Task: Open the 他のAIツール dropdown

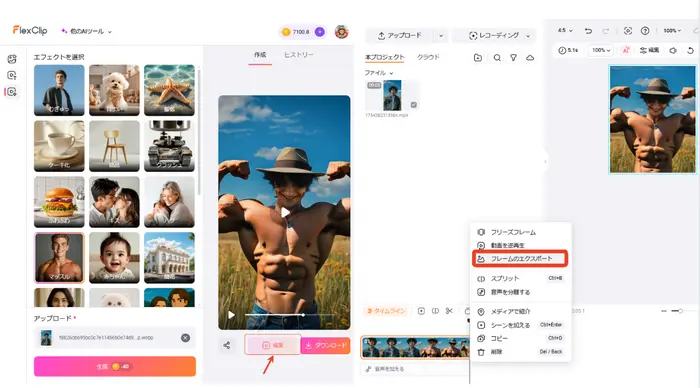Action: (86, 31)
